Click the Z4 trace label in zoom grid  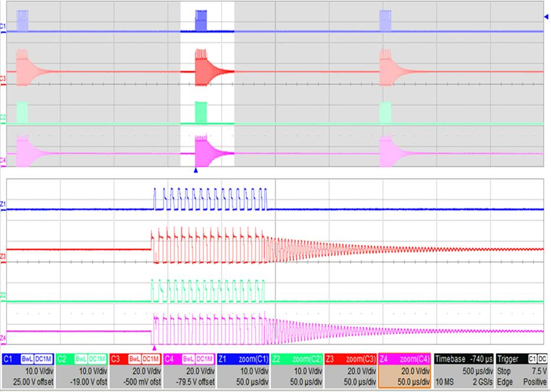click(x=3, y=337)
